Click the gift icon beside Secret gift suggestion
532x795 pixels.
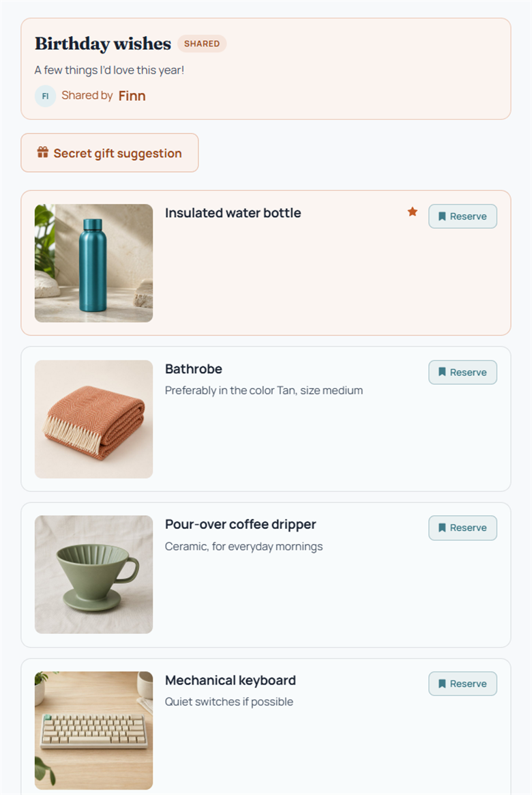[42, 152]
